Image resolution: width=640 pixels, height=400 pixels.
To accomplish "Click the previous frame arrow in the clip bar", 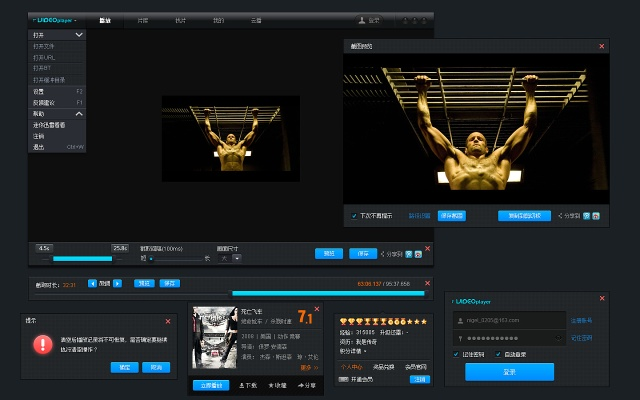I will coord(93,284).
